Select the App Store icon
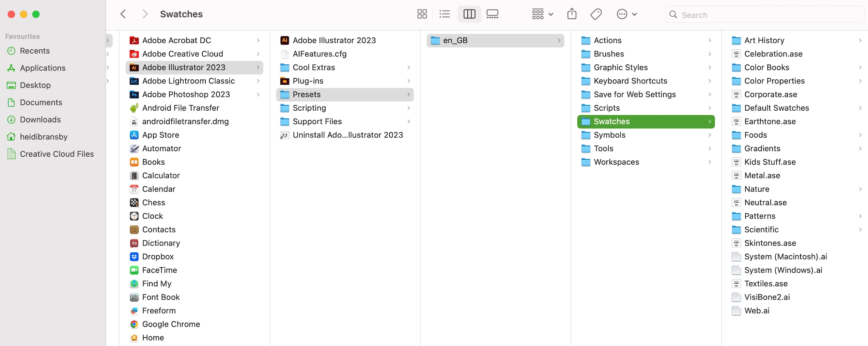This screenshot has height=346, width=868. [x=134, y=135]
